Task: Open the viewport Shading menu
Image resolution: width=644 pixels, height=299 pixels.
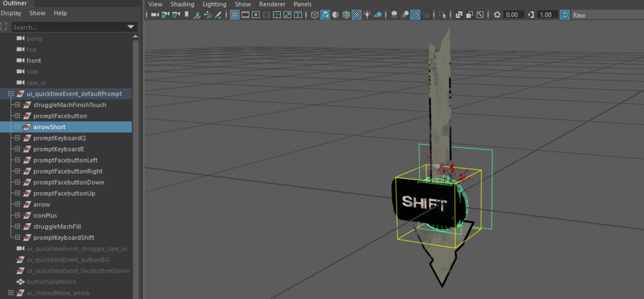Action: point(182,4)
